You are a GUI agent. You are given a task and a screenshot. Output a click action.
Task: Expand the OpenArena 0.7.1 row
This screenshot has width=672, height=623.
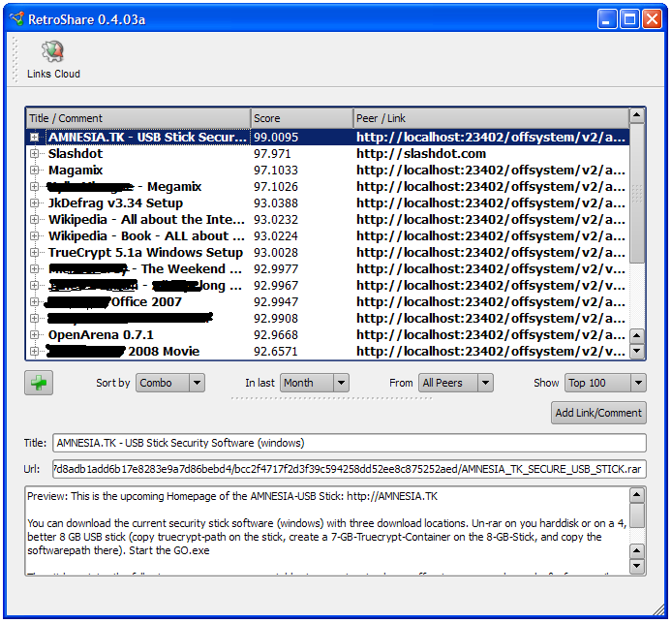34,335
